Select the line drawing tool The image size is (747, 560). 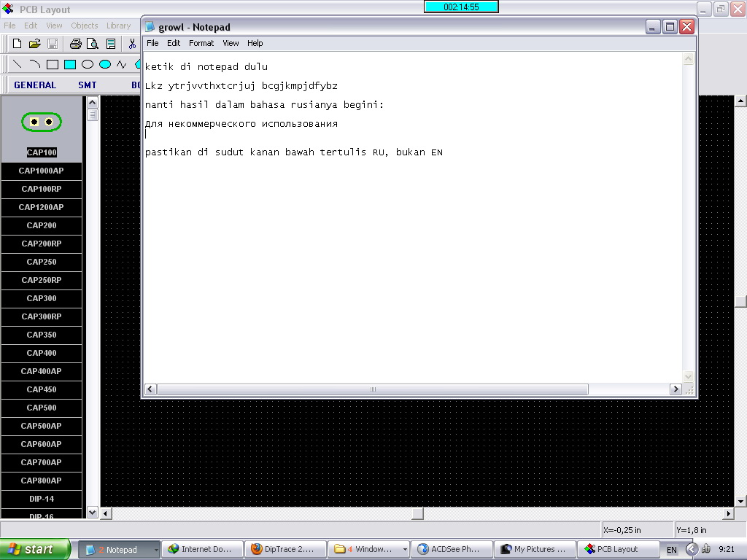click(18, 64)
